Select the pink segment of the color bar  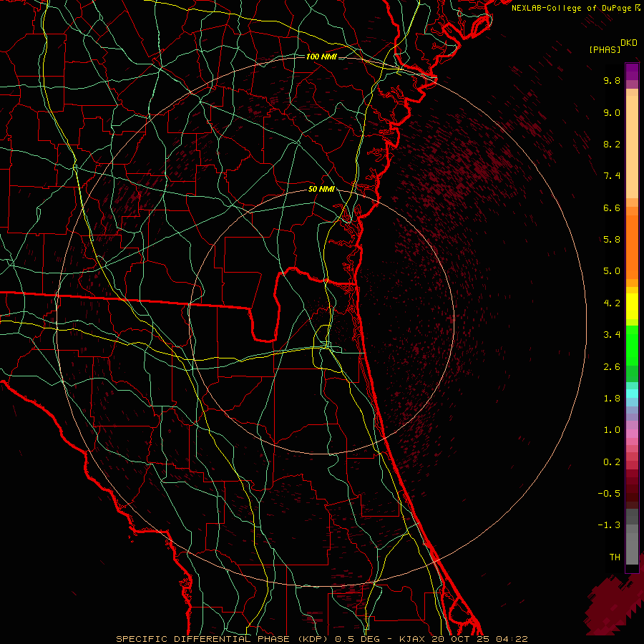tap(632, 434)
